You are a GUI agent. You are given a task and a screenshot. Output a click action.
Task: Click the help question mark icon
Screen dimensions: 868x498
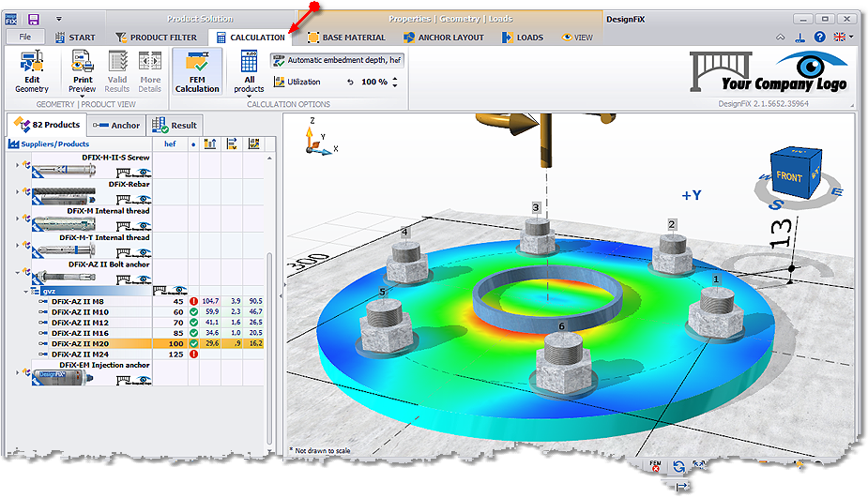(820, 38)
